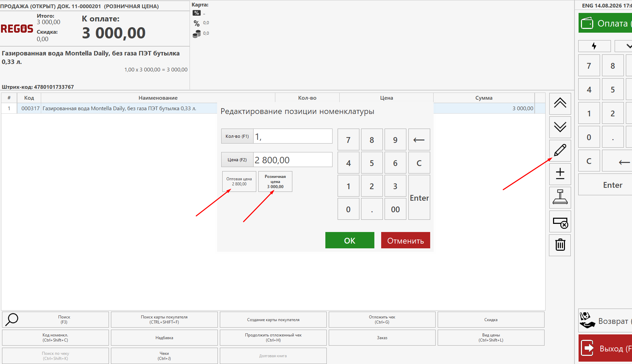Image resolution: width=632 pixels, height=364 pixels.
Task: Click dialog keypad digit 8
Action: point(372,139)
